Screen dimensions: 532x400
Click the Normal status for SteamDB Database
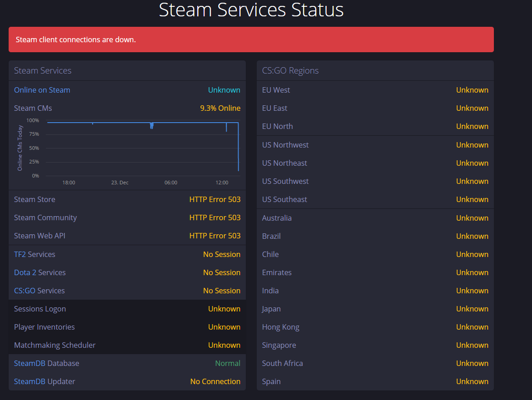coord(228,363)
